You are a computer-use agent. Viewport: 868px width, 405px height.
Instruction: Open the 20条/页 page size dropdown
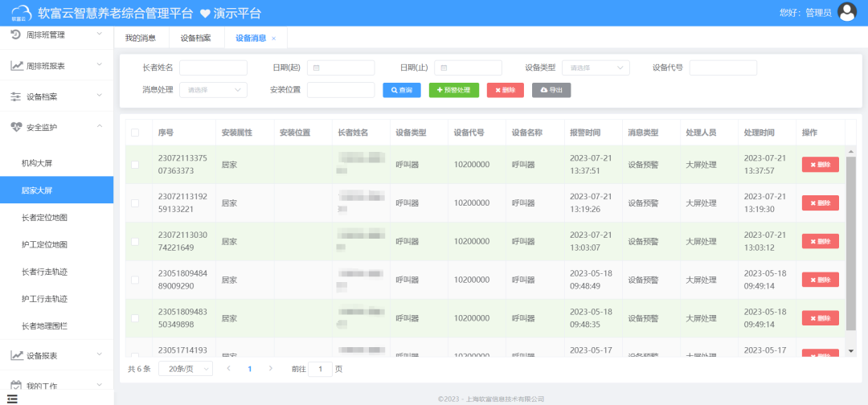click(186, 369)
